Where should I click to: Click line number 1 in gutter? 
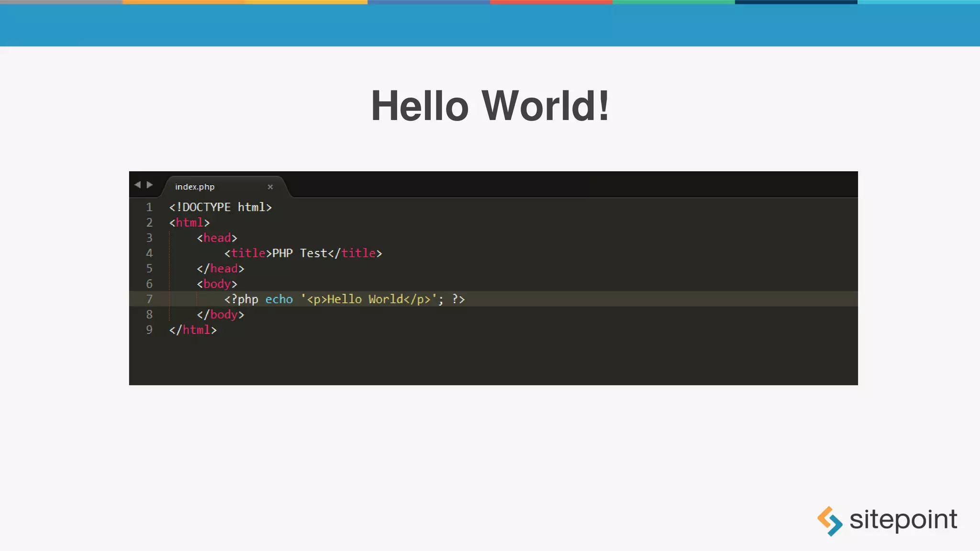click(x=149, y=207)
